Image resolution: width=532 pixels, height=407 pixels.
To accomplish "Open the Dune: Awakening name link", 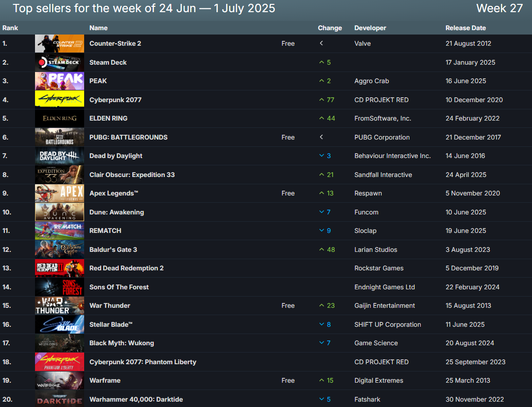I will 117,212.
